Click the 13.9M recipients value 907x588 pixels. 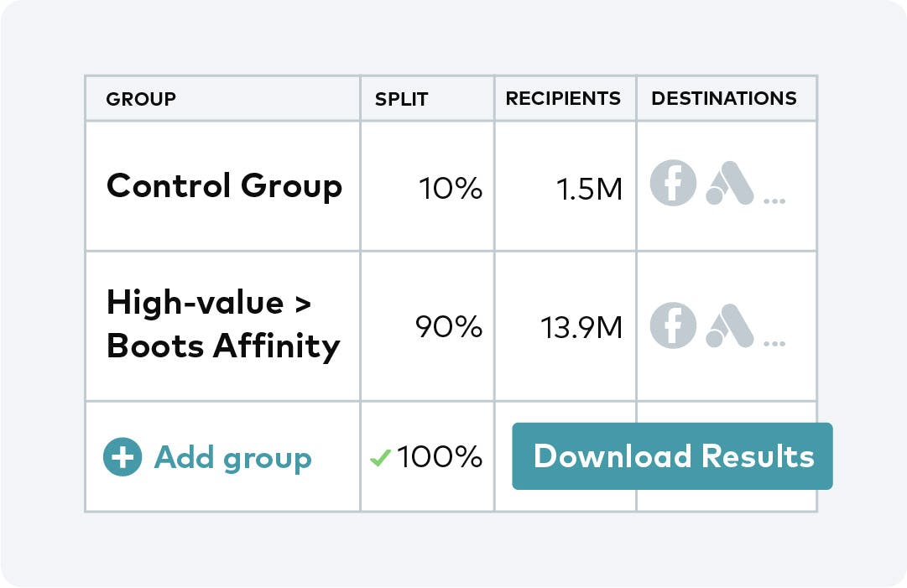coord(581,327)
